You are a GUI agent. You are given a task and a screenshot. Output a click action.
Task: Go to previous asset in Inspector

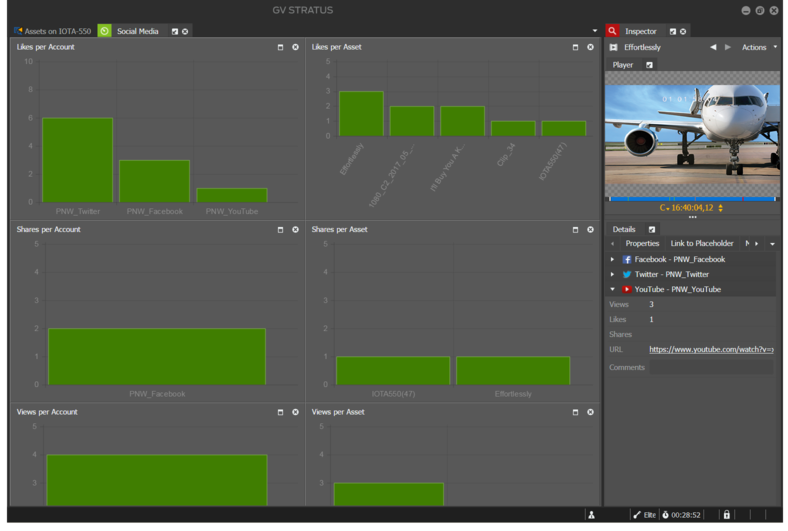[x=713, y=47]
